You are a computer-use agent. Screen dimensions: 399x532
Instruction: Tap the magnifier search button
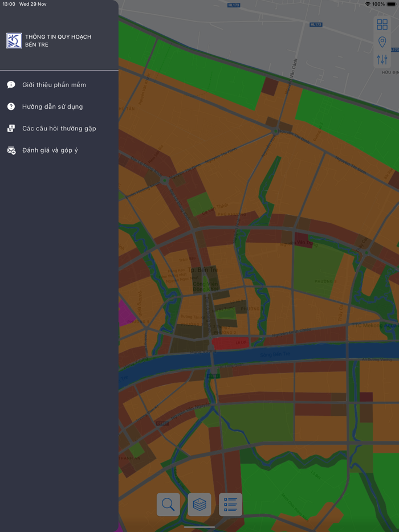168,505
